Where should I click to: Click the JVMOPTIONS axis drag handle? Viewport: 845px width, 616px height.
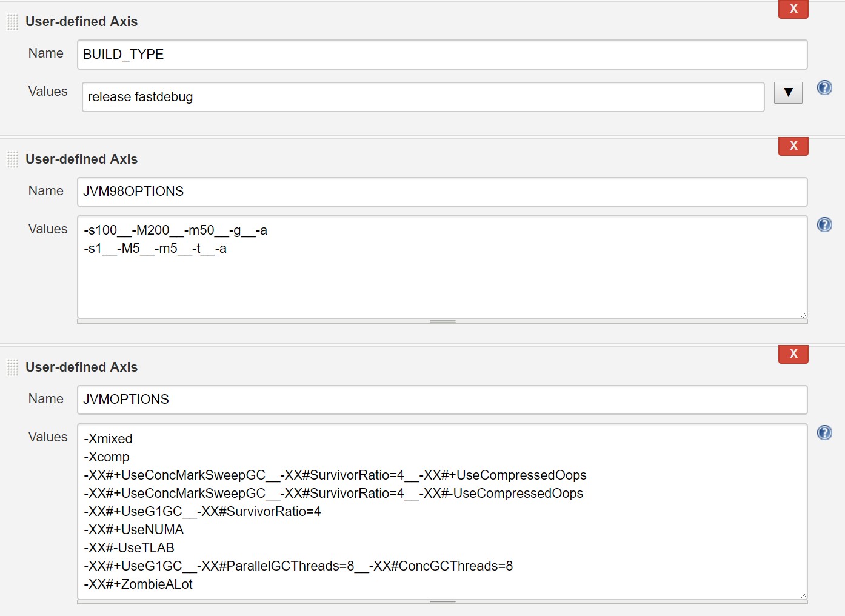(x=13, y=367)
